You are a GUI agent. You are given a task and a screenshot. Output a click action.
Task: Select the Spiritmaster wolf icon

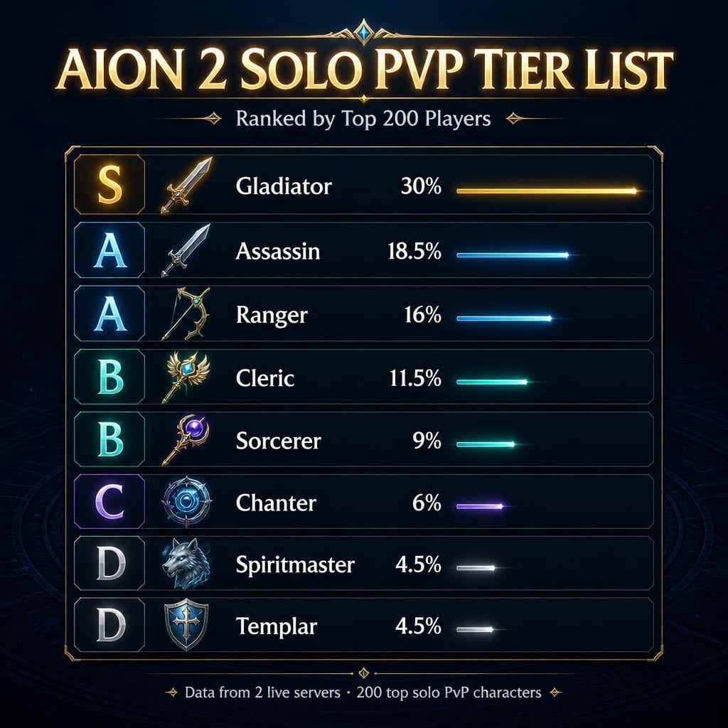click(x=186, y=563)
